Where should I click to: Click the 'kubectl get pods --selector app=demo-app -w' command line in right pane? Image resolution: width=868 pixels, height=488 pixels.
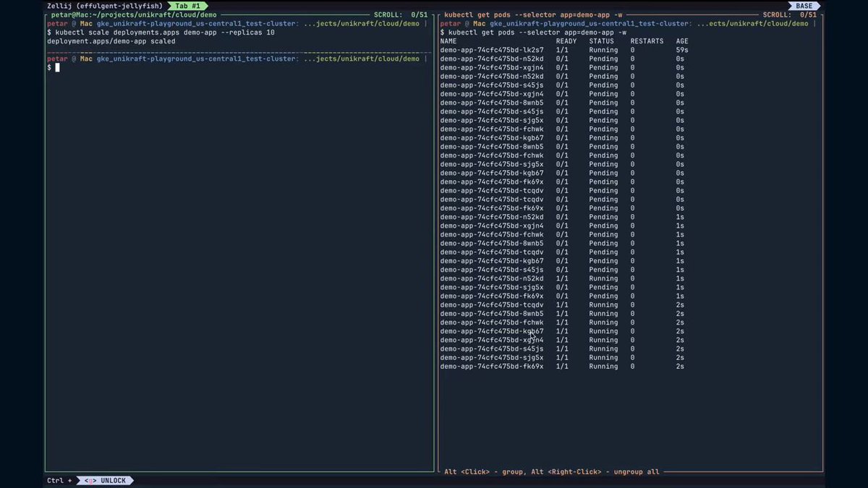point(537,33)
